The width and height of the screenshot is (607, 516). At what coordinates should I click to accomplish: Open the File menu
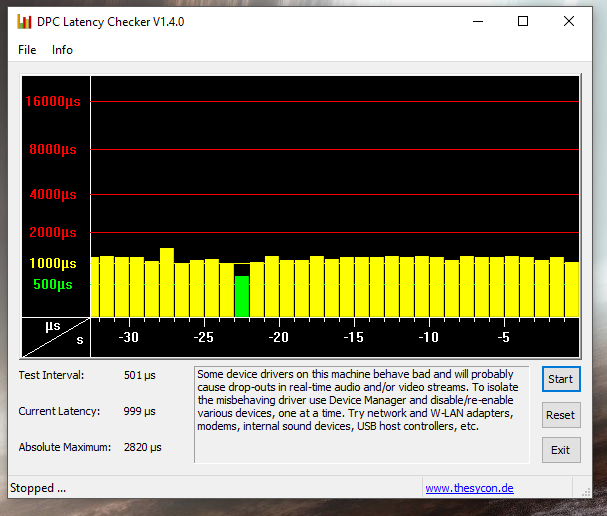click(x=27, y=50)
